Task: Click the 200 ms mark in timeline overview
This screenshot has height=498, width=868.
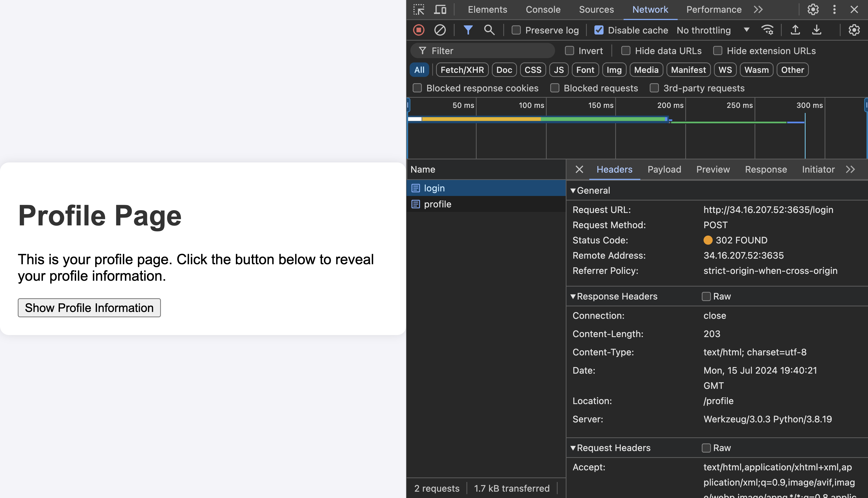Action: pyautogui.click(x=670, y=105)
